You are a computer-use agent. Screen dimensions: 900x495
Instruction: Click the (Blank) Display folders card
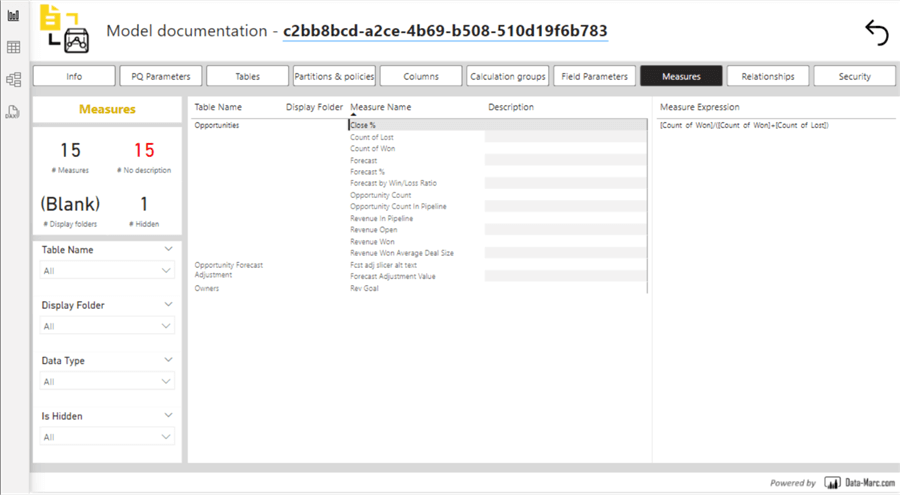tap(70, 210)
